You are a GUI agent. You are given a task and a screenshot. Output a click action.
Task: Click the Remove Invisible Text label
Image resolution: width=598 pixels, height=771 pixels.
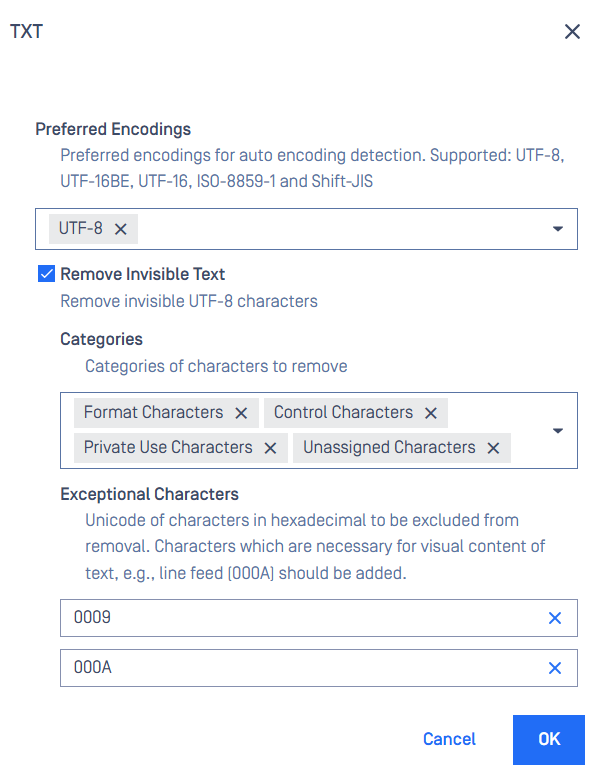pyautogui.click(x=143, y=274)
